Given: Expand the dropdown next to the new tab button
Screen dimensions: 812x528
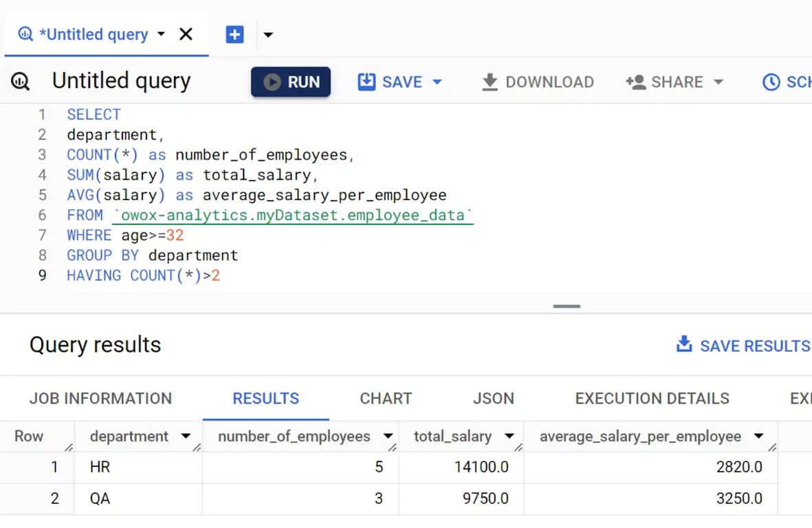Looking at the screenshot, I should [x=268, y=35].
